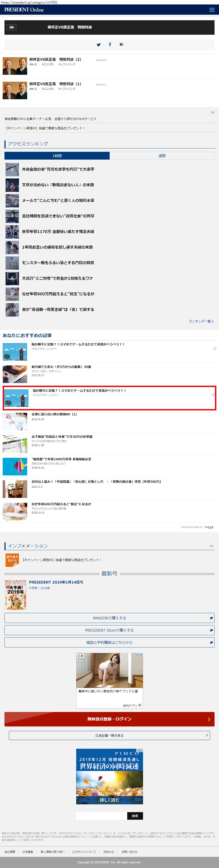Open the external-link icon on the AMAZON purchase button
The width and height of the screenshot is (219, 868).
click(x=211, y=618)
